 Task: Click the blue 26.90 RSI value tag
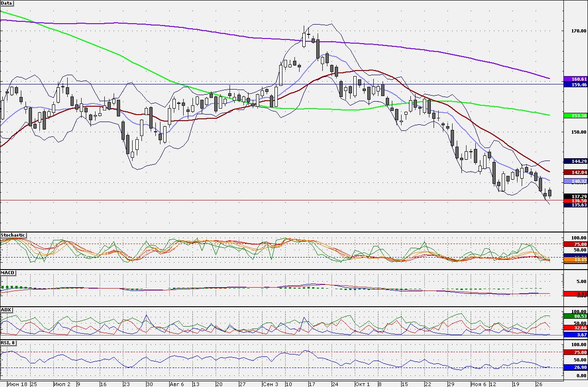pyautogui.click(x=575, y=368)
